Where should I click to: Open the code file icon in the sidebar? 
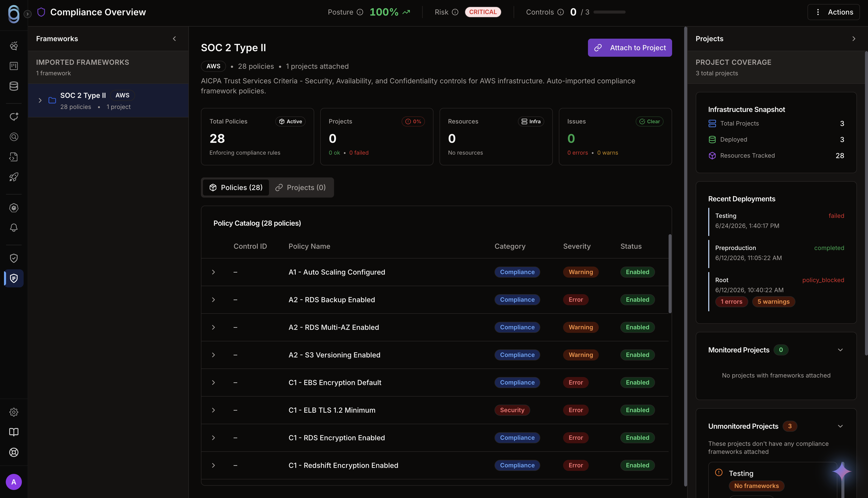tap(14, 157)
